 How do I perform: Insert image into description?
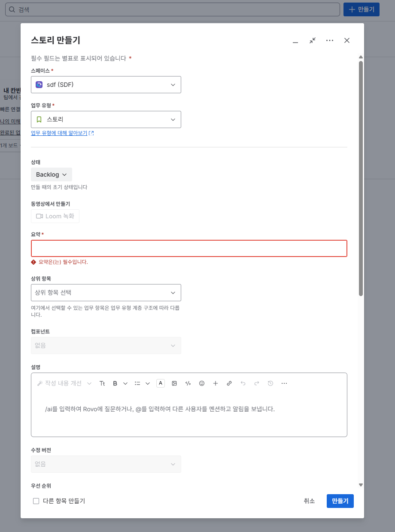174,383
